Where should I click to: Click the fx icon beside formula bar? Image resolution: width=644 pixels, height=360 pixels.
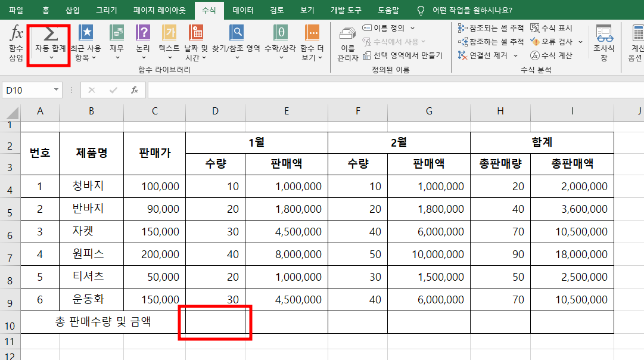click(134, 90)
